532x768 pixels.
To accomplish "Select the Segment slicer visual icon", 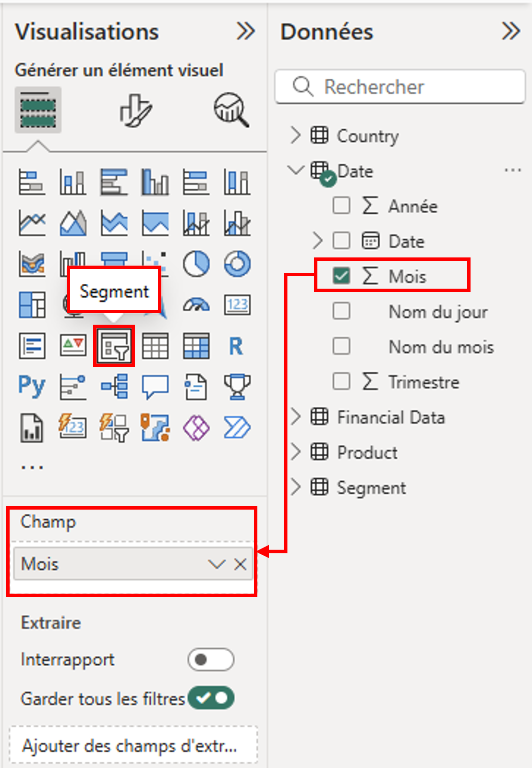I will pyautogui.click(x=114, y=346).
